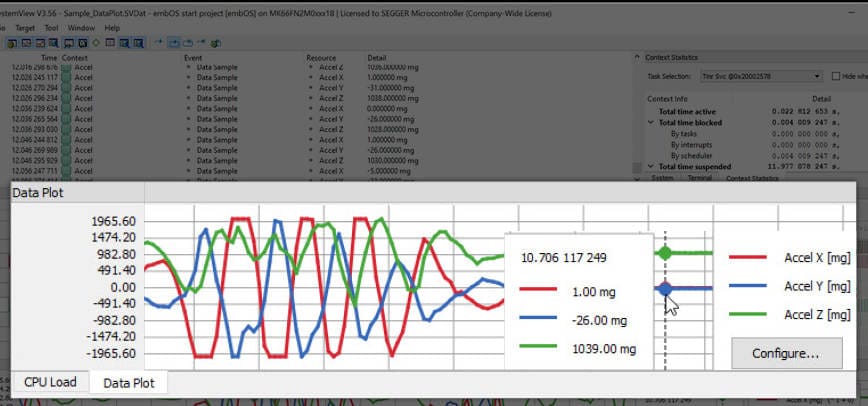Click the green marker dot on Accel Z
This screenshot has height=406, width=868.
667,253
